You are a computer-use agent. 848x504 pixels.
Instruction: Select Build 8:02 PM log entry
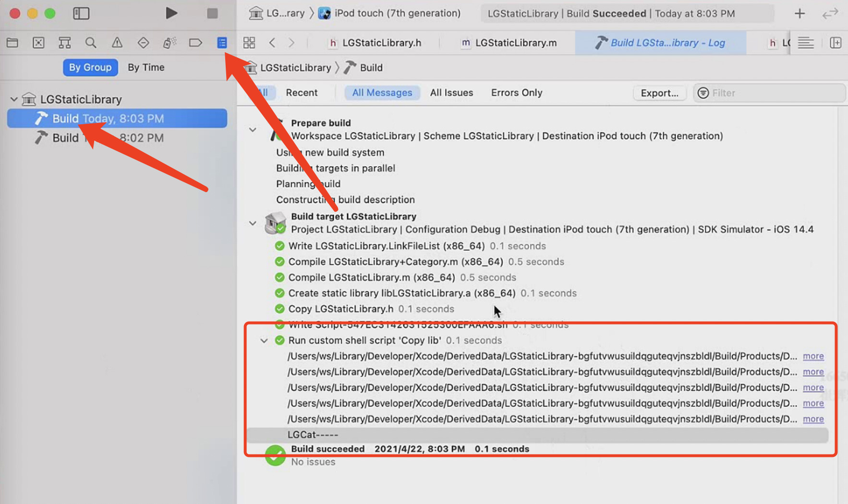(x=117, y=138)
